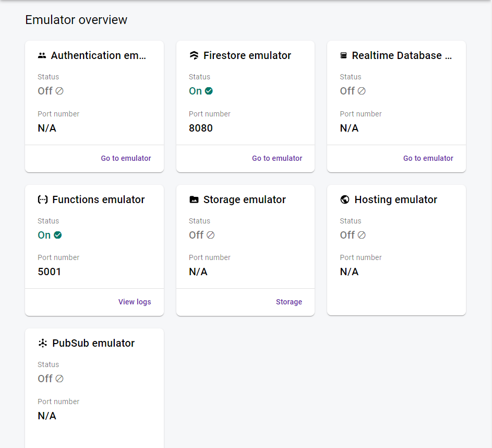
Task: Click the Authentication emulator people icon
Action: [42, 55]
